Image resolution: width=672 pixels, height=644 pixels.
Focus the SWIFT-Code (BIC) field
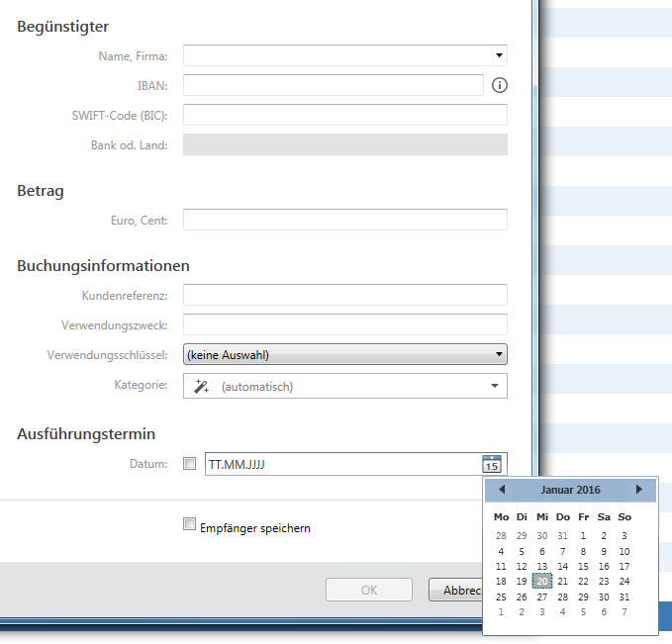pyautogui.click(x=345, y=115)
